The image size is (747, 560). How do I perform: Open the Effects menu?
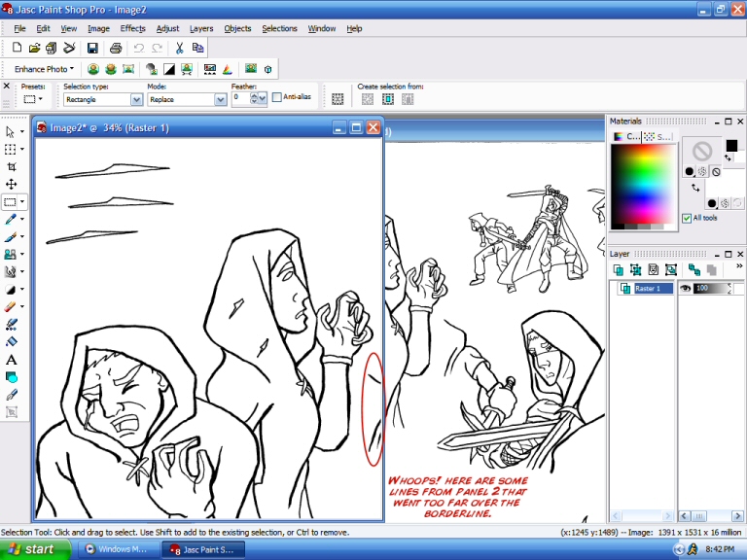pos(133,29)
